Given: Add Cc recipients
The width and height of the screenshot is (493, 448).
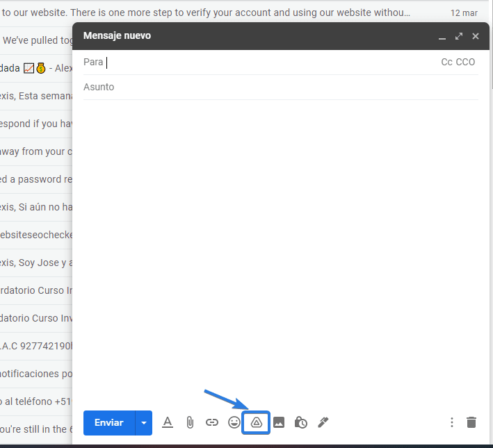Looking at the screenshot, I should pos(446,63).
